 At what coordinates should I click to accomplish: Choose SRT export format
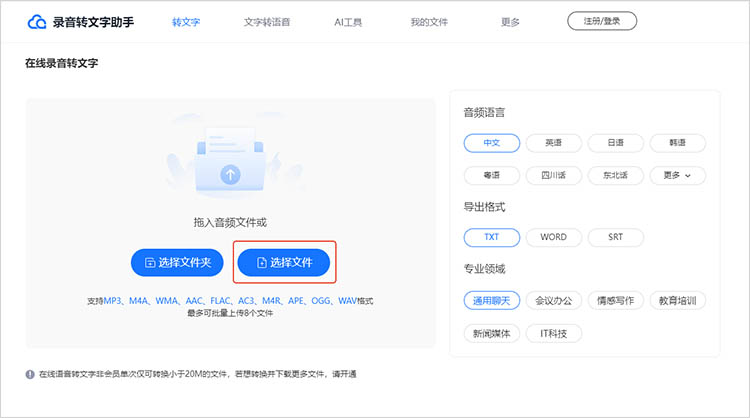(x=616, y=237)
